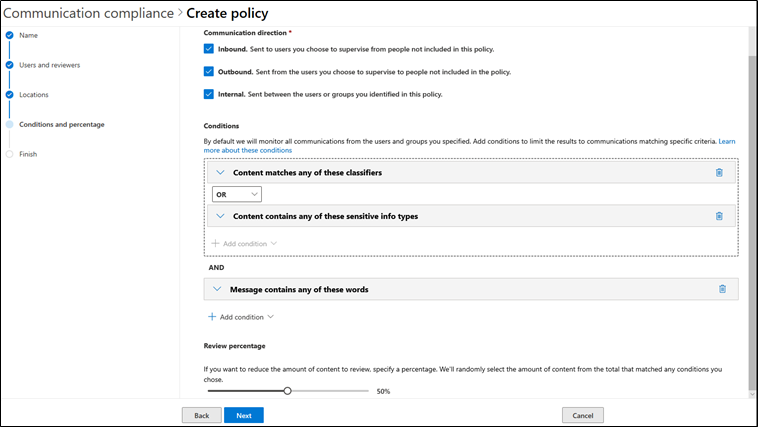Go back to Communication compliance breadcrumb

point(88,13)
